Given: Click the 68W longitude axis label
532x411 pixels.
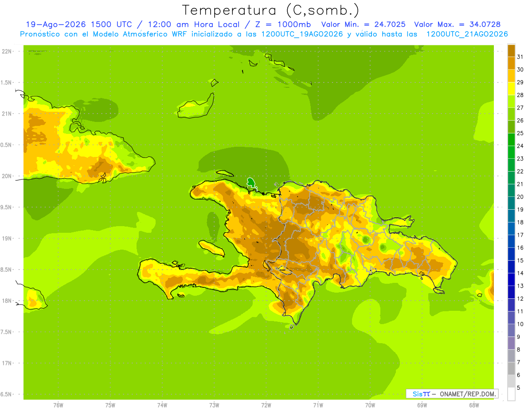Looking at the screenshot, I should (x=474, y=406).
